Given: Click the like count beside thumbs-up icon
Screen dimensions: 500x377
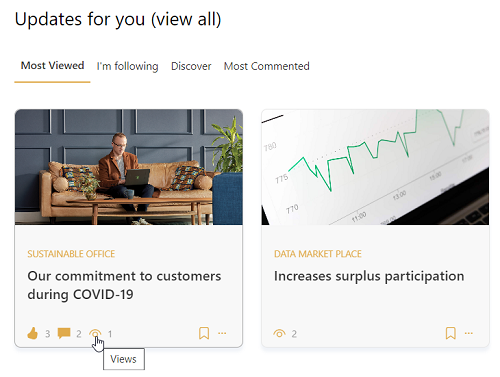Looking at the screenshot, I should 48,334.
